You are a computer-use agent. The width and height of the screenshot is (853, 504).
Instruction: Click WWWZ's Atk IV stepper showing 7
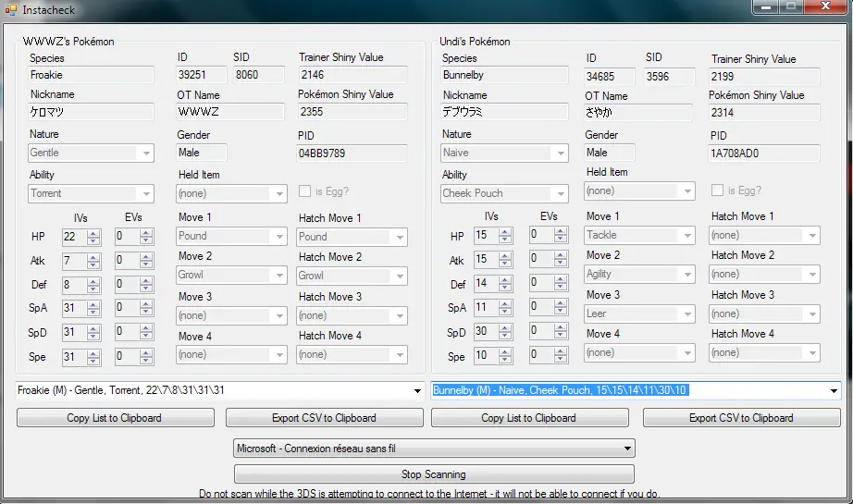81,261
